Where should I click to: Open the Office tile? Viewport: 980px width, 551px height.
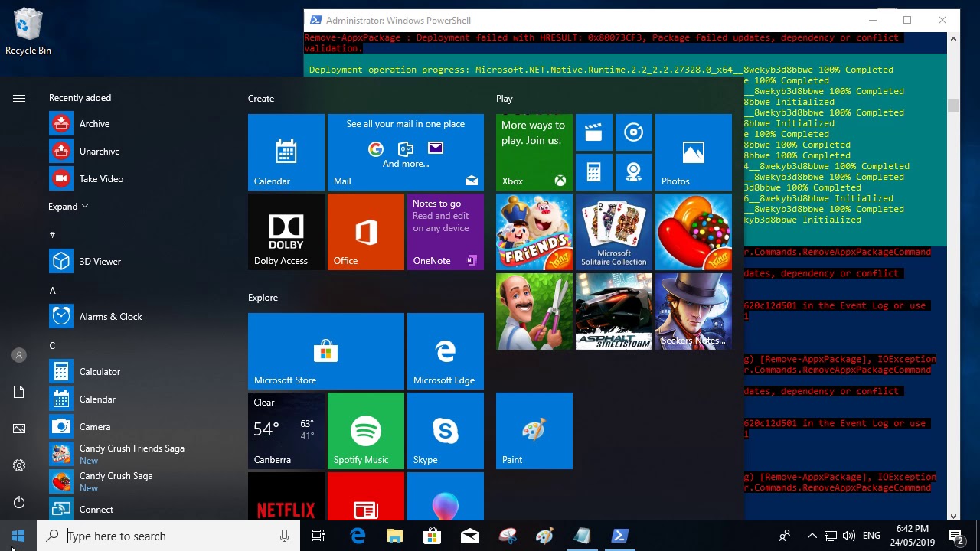coord(366,232)
